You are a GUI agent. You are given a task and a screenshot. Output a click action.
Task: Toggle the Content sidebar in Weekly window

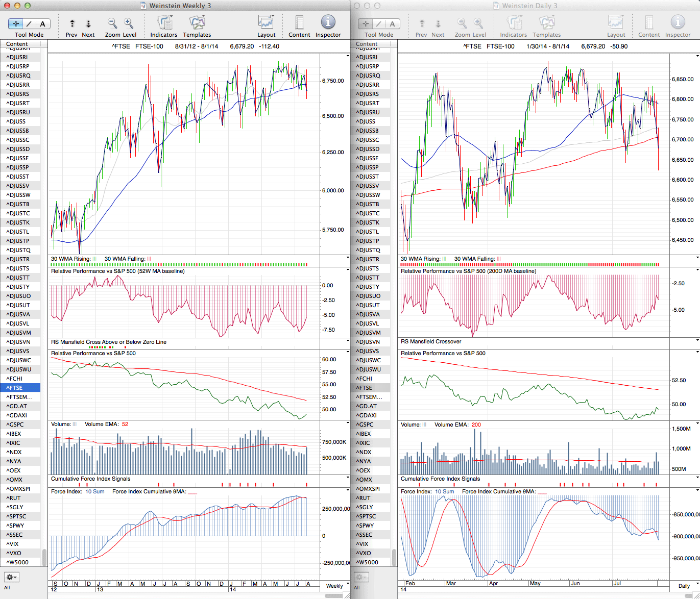click(299, 23)
